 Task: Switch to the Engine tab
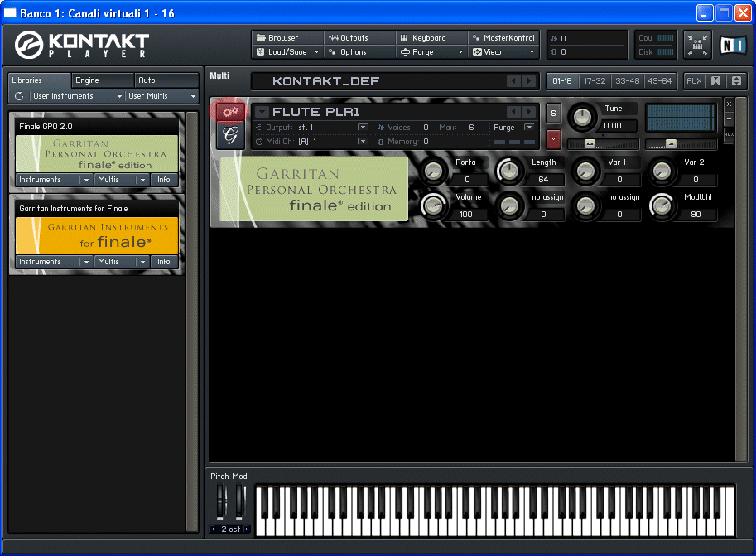(x=102, y=80)
